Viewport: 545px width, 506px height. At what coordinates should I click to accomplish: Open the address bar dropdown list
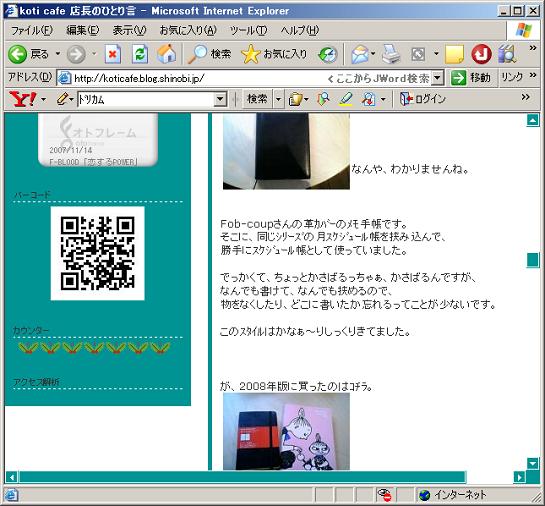(x=438, y=78)
